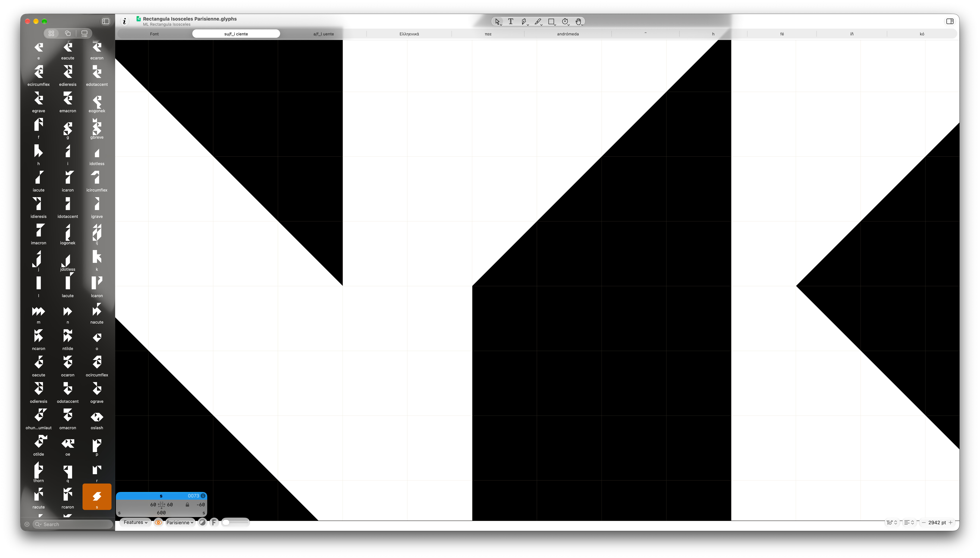Open font info with the i icon
The height and width of the screenshot is (558, 980).
[x=125, y=21]
